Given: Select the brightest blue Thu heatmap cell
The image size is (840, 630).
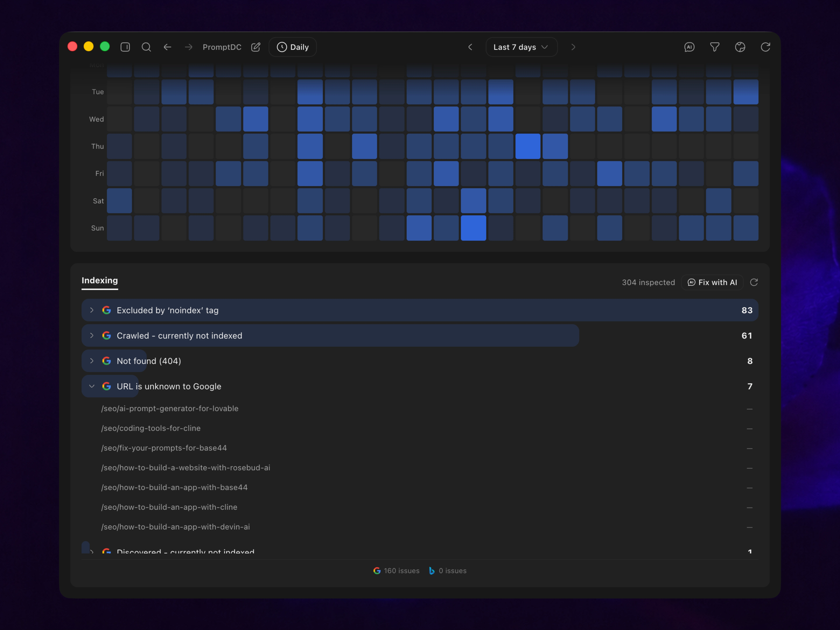Looking at the screenshot, I should 528,146.
